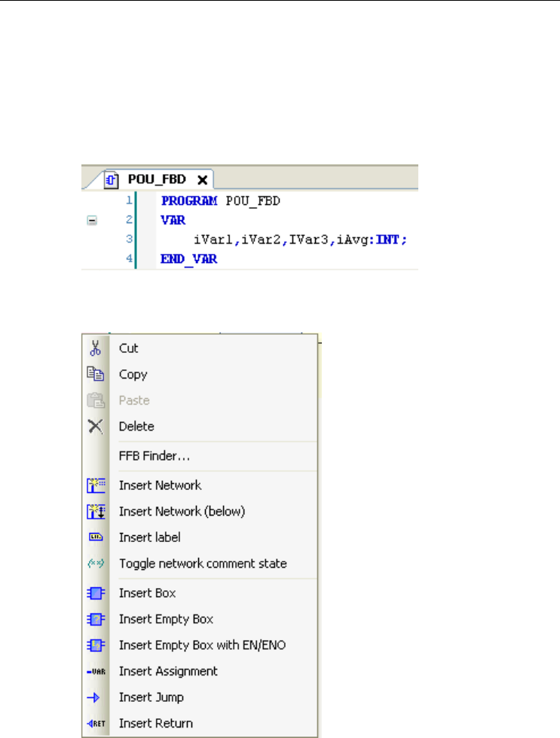Click the iVar1 variable name
Image resolution: width=560 pixels, height=738 pixels.
tap(213, 240)
